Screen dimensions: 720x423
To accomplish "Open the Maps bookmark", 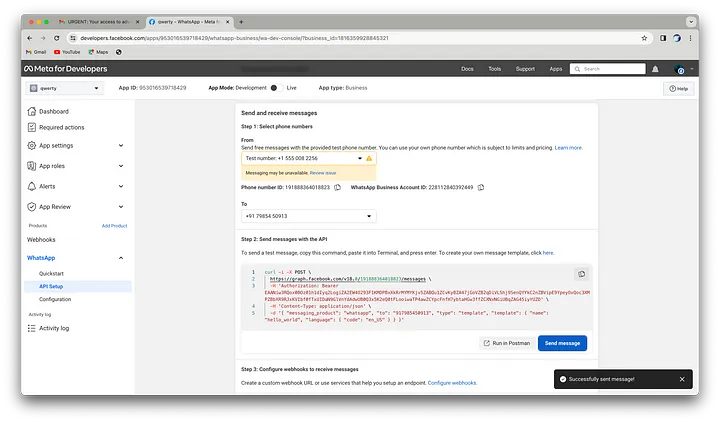I will (x=98, y=52).
